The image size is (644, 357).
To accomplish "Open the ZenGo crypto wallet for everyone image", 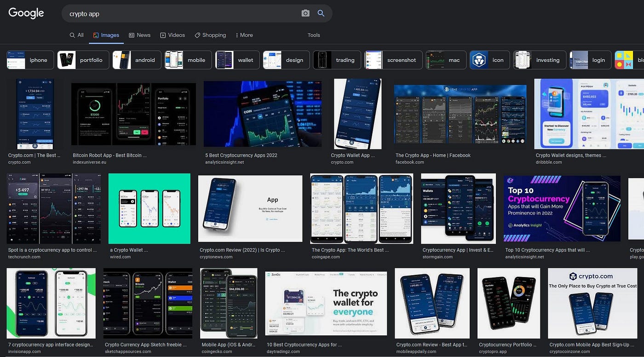I will tap(326, 303).
